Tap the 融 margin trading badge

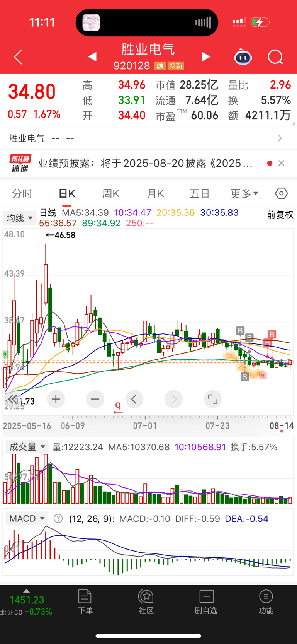160,66
